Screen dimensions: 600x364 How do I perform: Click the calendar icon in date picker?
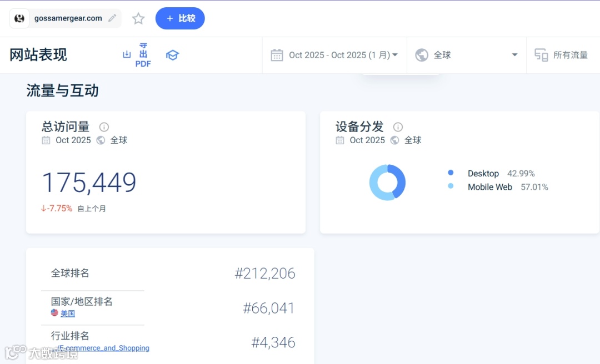click(x=277, y=55)
